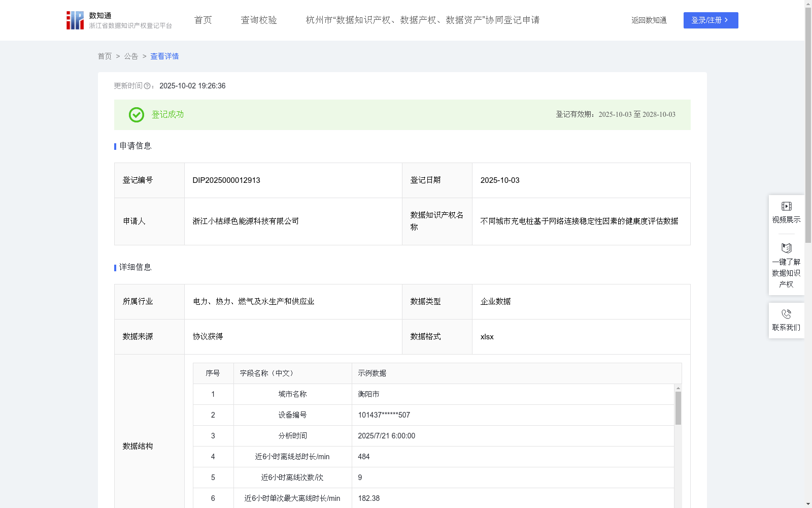The width and height of the screenshot is (812, 508).
Task: Click the inner table scroll up arrow
Action: point(678,388)
